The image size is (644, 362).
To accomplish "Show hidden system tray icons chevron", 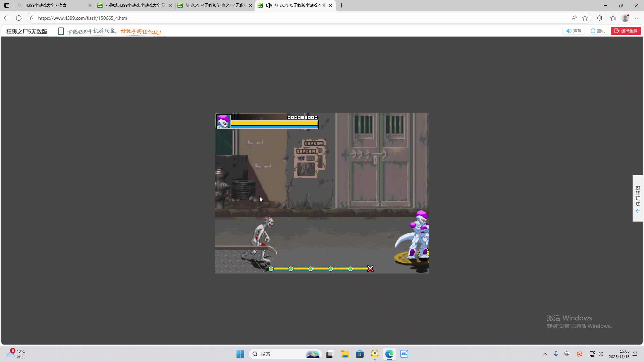I will point(545,354).
